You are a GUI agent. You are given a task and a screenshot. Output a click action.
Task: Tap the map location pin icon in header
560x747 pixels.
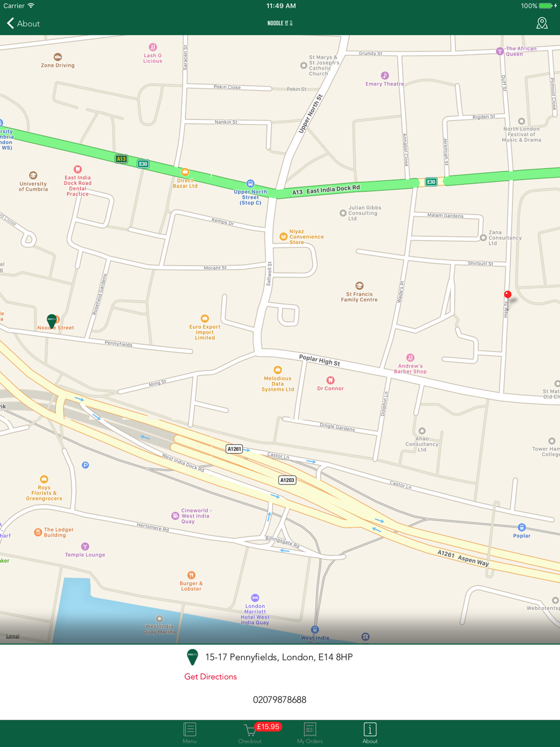pyautogui.click(x=542, y=23)
